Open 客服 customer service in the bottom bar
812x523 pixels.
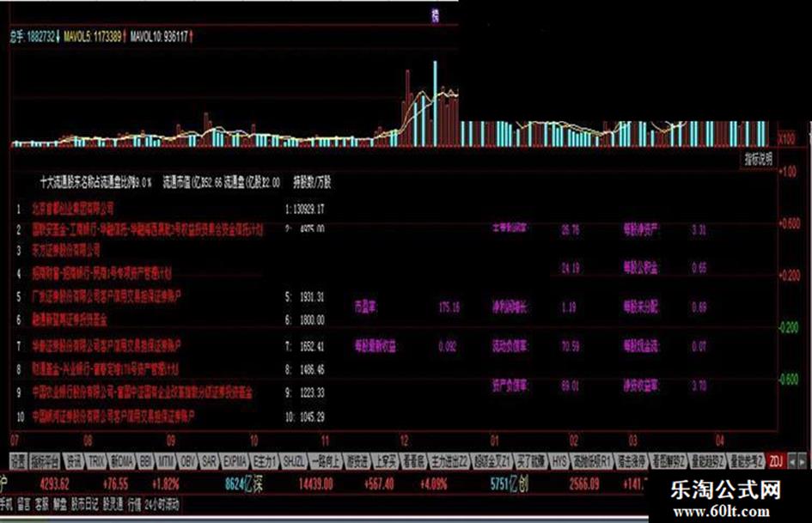(42, 505)
